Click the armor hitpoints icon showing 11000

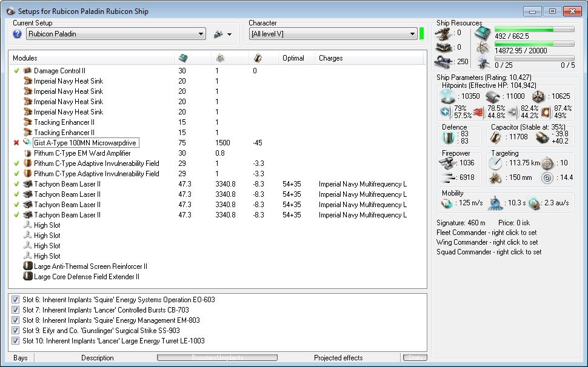click(493, 97)
